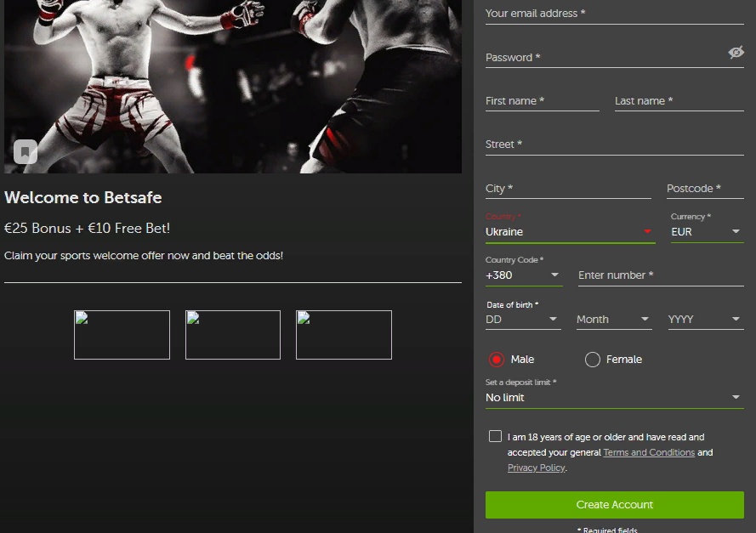Image resolution: width=756 pixels, height=533 pixels.
Task: Select the Male radio button
Action: pos(496,360)
